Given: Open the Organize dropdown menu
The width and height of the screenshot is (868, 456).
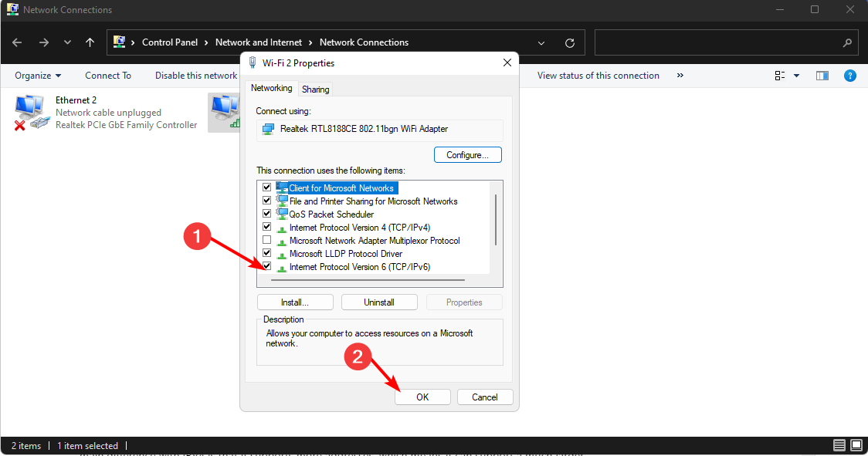Looking at the screenshot, I should click(38, 76).
